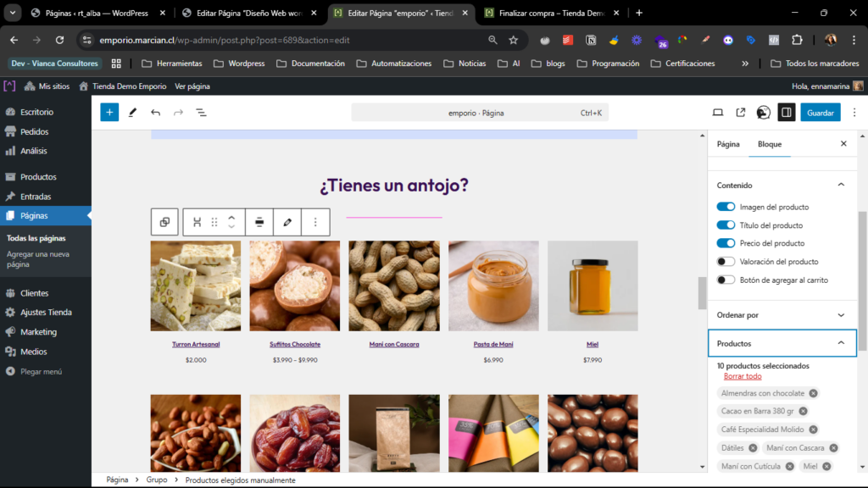The width and height of the screenshot is (868, 488).
Task: Open the document overview list view
Action: point(201,112)
